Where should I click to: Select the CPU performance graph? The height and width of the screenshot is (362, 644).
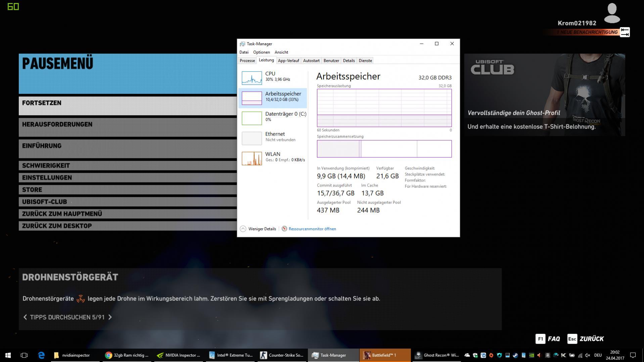[252, 78]
